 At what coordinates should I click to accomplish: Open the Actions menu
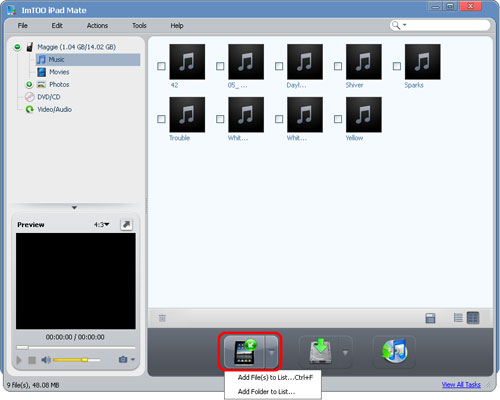[97, 26]
